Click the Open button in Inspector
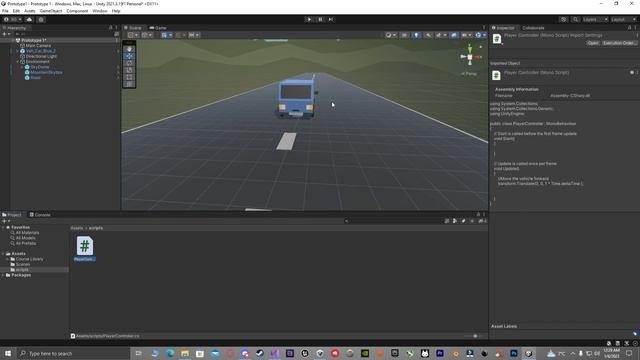Screen dimensions: 640x360 coord(593,43)
